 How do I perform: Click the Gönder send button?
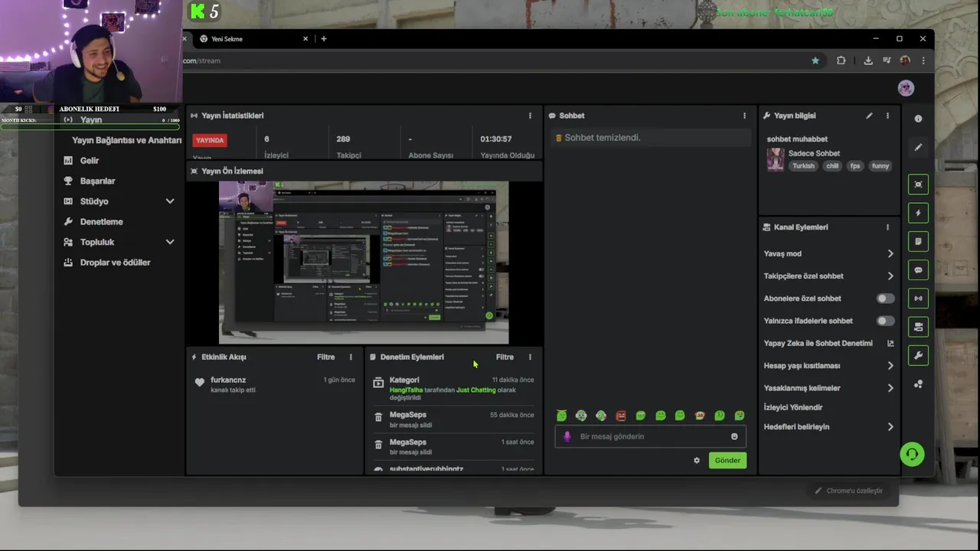727,460
